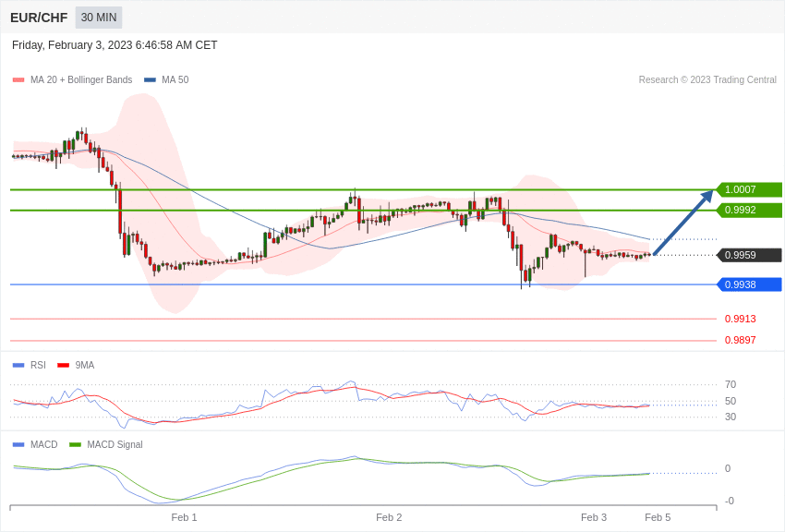
Task: Click the 0.9938 pivot price tag
Action: (749, 284)
